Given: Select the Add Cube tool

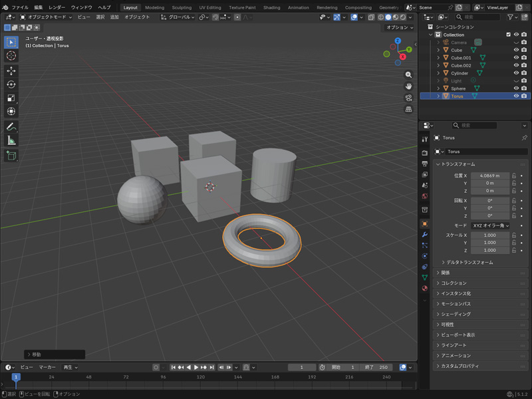Looking at the screenshot, I should [x=11, y=156].
